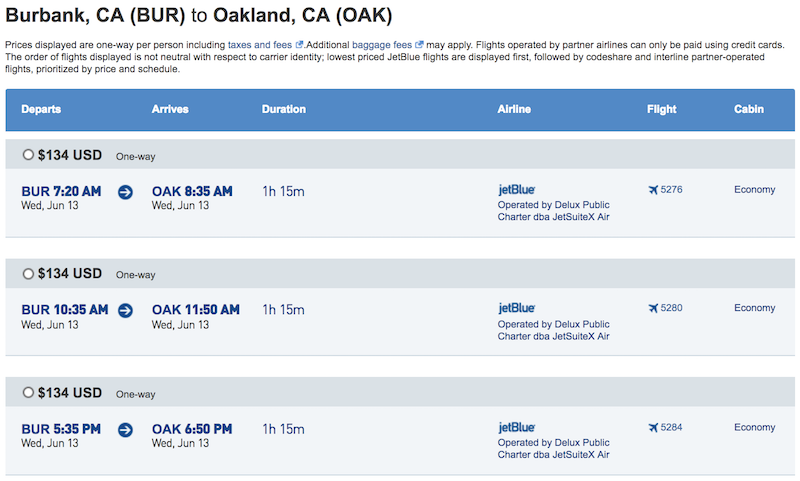Select the 10:35 AM flight radio button
800x481 pixels.
tap(28, 274)
